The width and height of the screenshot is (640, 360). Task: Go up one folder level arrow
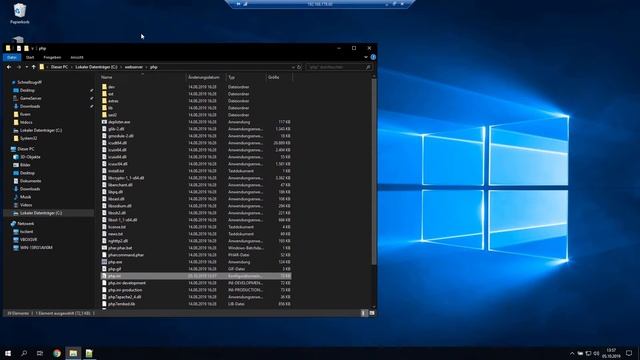pos(34,67)
